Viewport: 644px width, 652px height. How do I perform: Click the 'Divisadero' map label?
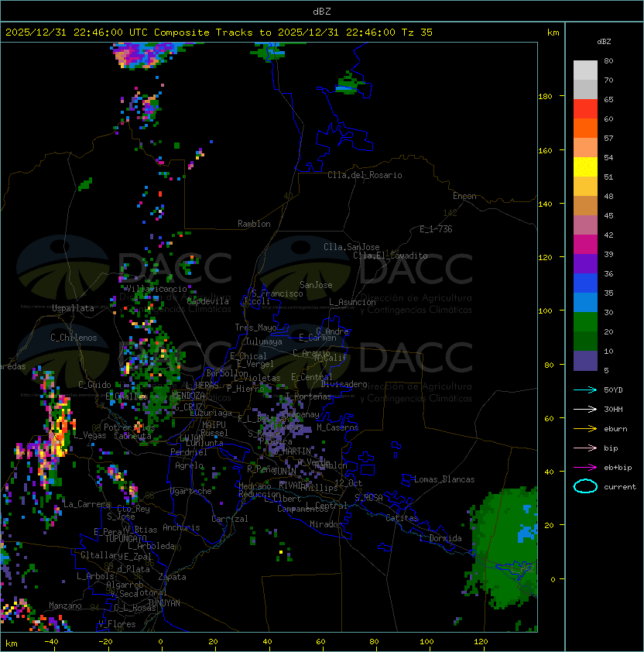[x=344, y=384]
